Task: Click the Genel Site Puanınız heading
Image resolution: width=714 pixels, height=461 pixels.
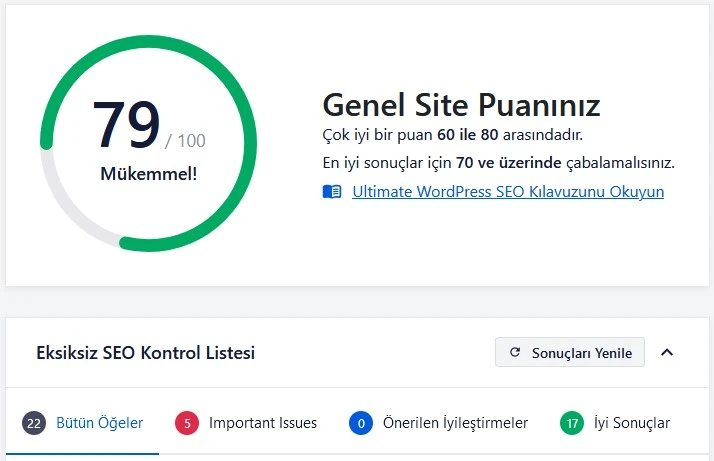Action: click(x=461, y=105)
